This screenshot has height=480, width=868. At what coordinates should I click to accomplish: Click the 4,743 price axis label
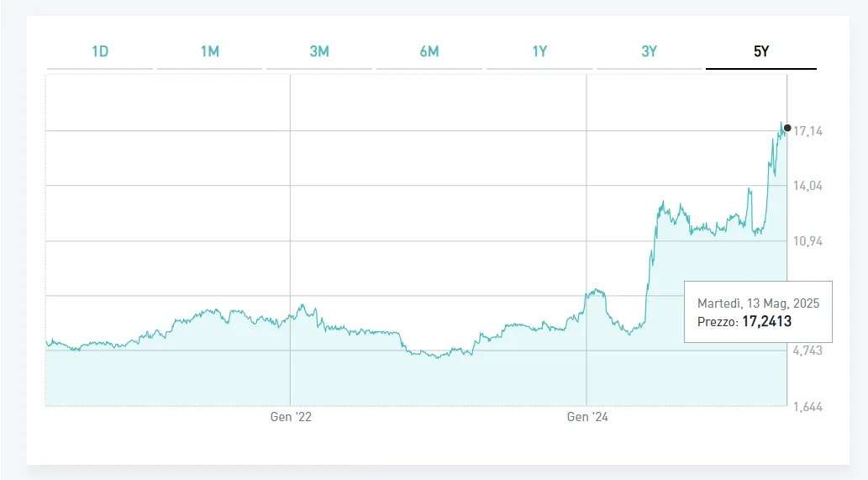coord(808,351)
